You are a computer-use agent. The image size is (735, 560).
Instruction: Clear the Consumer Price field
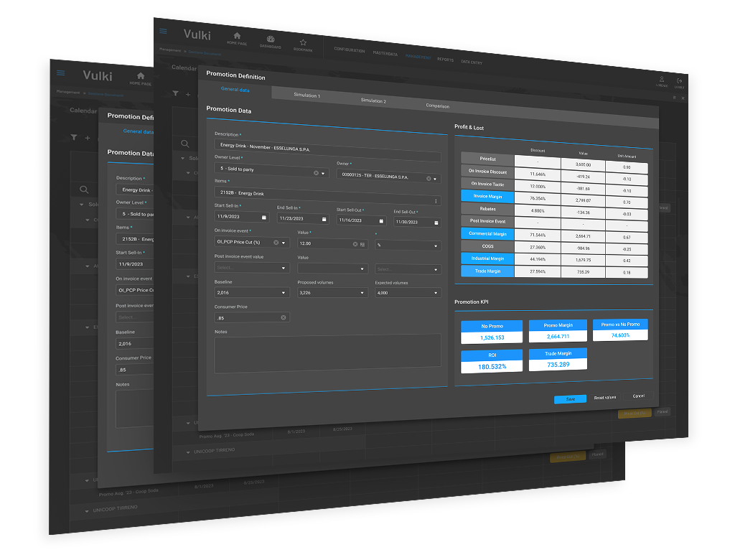pos(283,317)
